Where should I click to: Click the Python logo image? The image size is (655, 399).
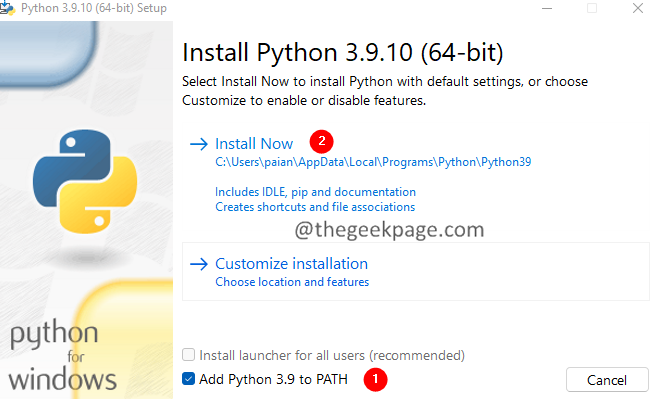click(x=85, y=181)
